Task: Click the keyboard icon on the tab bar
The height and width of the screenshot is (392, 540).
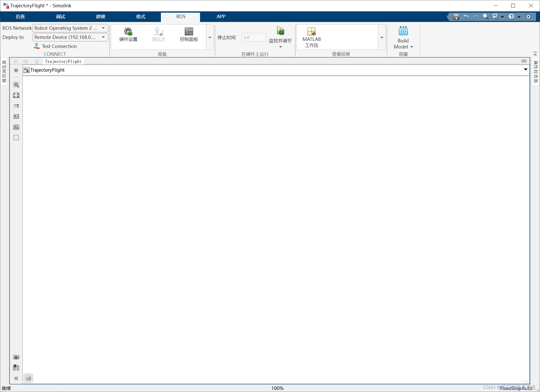Action: click(524, 61)
